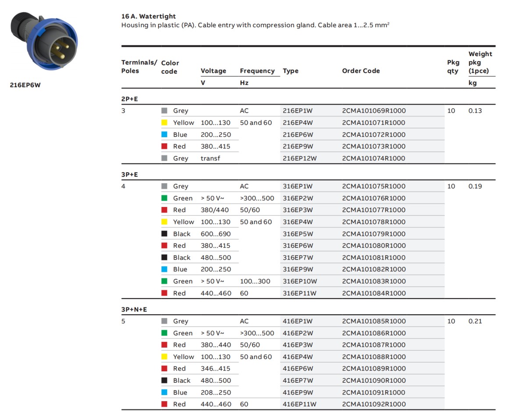The height and width of the screenshot is (420, 526).
Task: Click the black swatch in the 416EP7W row
Action: [x=164, y=381]
